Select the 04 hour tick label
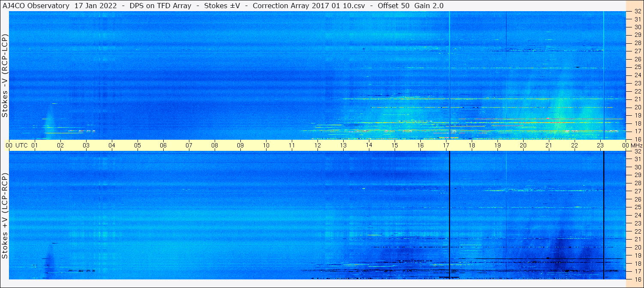This screenshot has width=644, height=288. coord(112,145)
